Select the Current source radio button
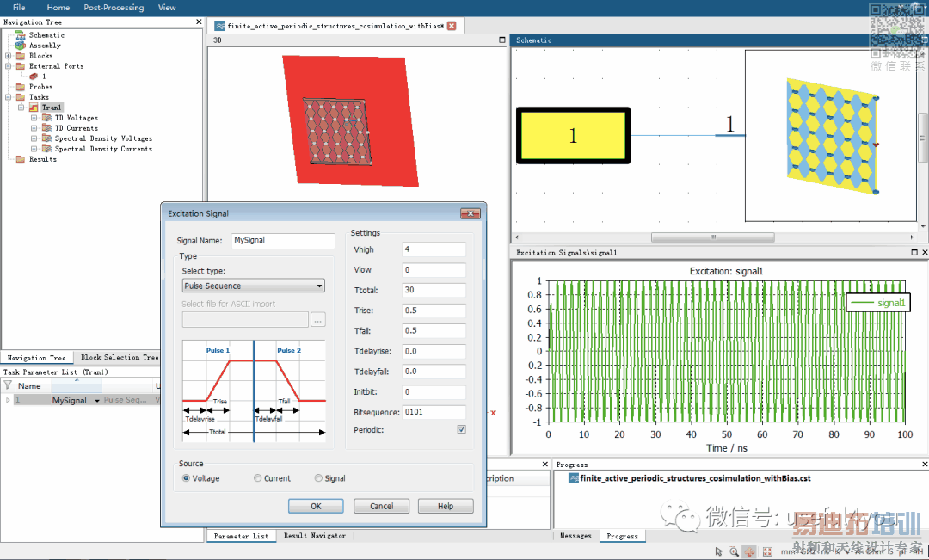Screen dimensions: 929x560 tap(258, 478)
